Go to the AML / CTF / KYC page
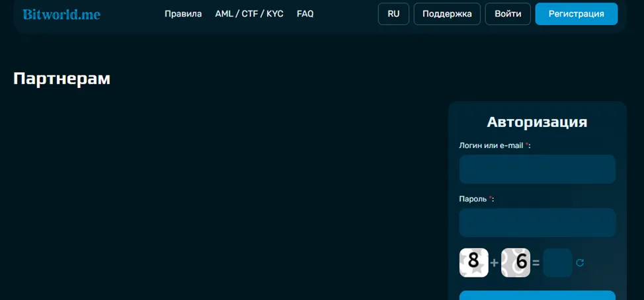The height and width of the screenshot is (300, 644). pos(249,14)
